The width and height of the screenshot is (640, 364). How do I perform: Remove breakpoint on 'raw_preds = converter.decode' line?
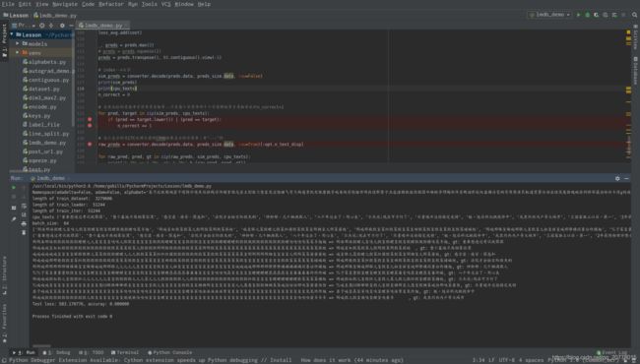(x=90, y=145)
